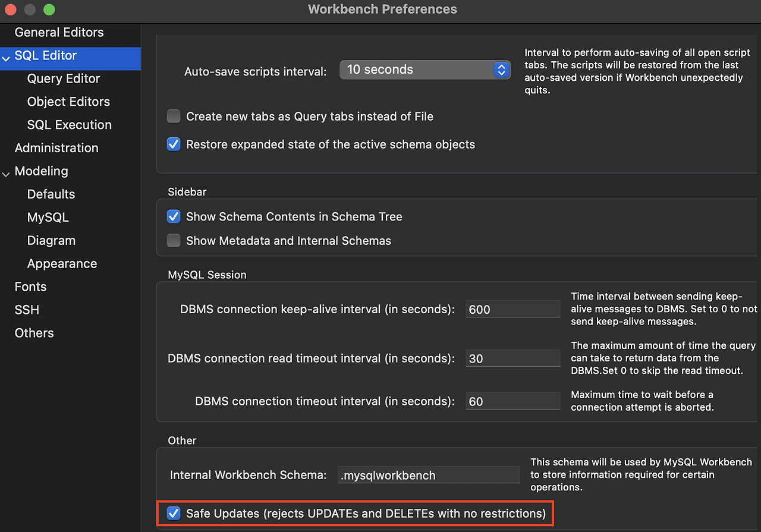The width and height of the screenshot is (761, 532).
Task: Go to the Object Editors section
Action: click(68, 102)
